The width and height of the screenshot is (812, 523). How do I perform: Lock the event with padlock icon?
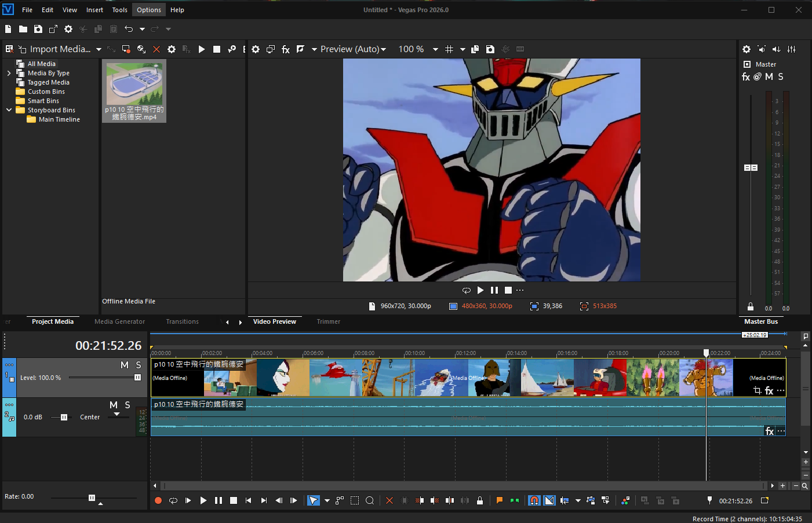click(480, 500)
